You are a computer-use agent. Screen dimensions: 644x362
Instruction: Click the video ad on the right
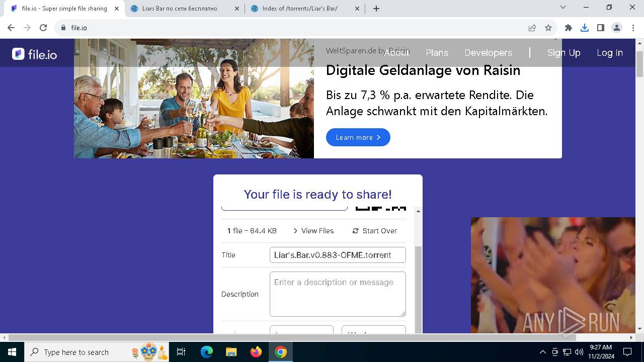tap(553, 275)
